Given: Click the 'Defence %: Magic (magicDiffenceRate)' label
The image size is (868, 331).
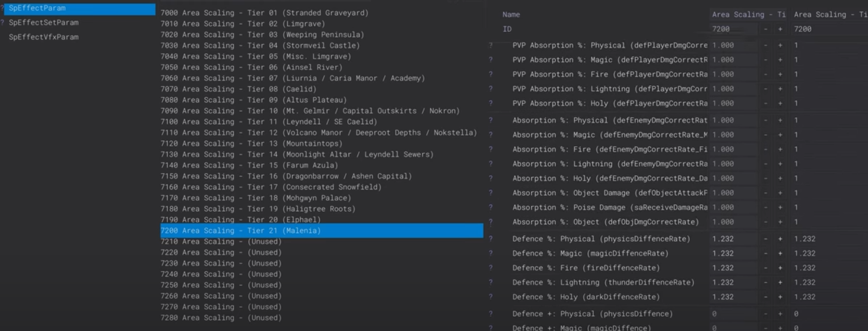Looking at the screenshot, I should click(590, 254).
